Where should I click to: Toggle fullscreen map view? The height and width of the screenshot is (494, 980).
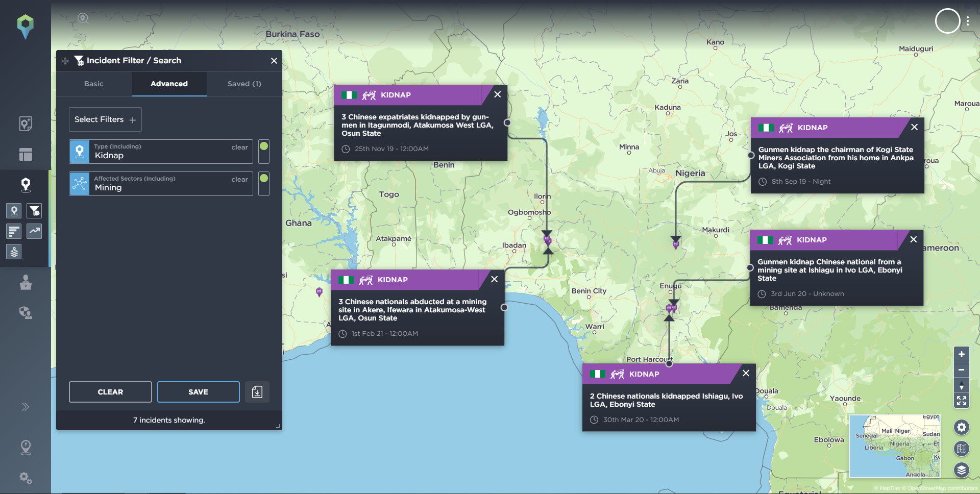(962, 401)
